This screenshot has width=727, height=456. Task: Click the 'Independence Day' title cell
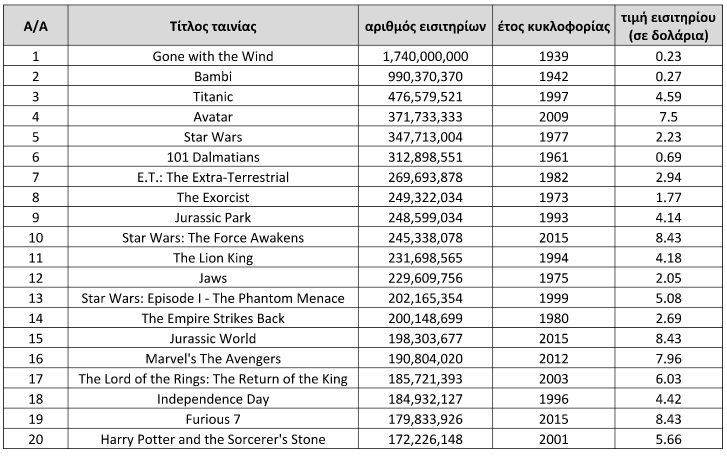point(212,399)
